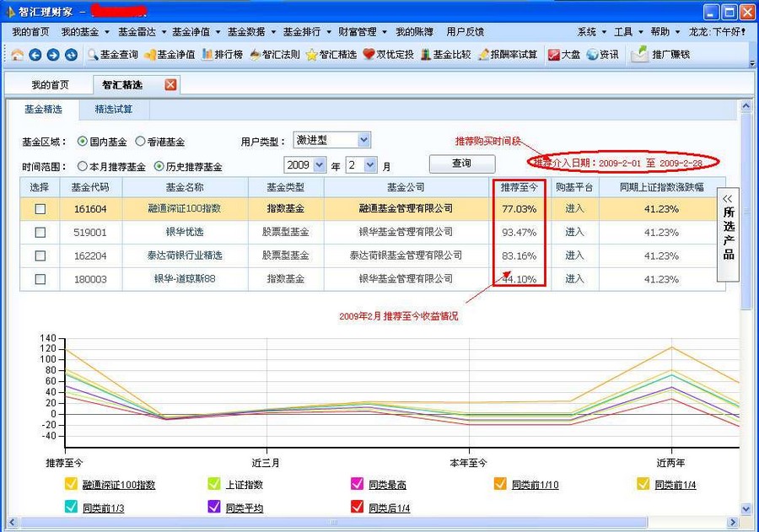Go back with the left arrow icon
The height and width of the screenshot is (532, 759).
(x=35, y=55)
